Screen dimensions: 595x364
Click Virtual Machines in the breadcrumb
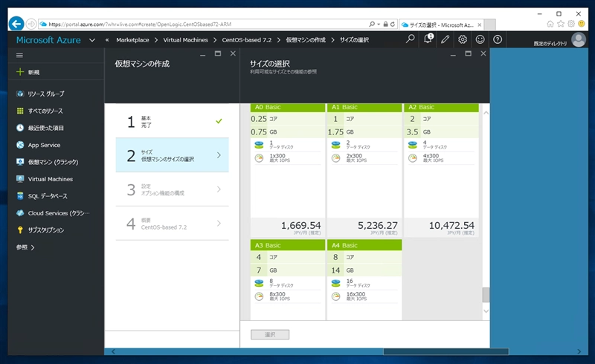click(185, 40)
